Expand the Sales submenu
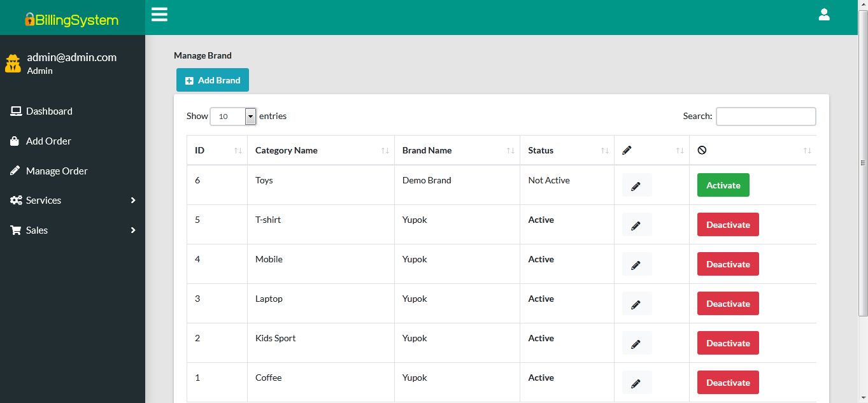This screenshot has height=403, width=868. click(73, 230)
